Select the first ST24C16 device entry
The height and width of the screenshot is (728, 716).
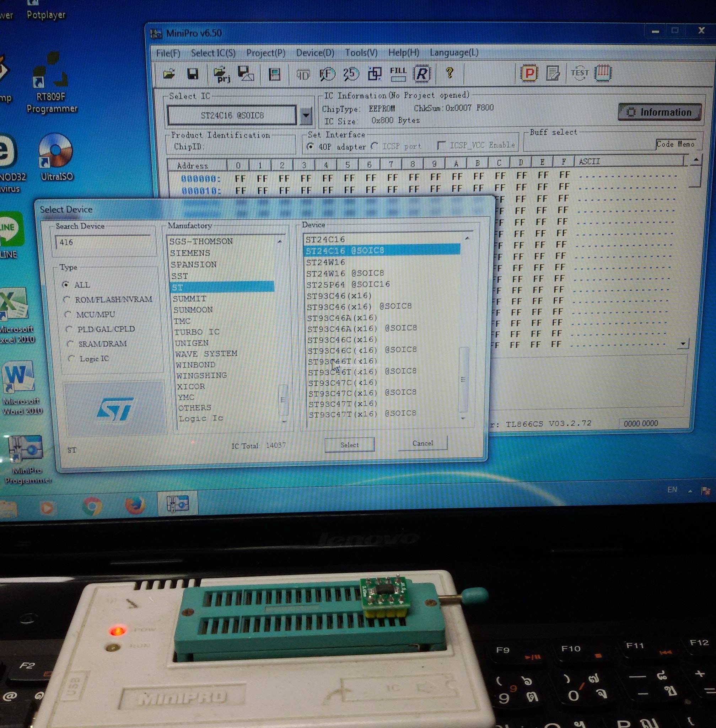325,239
